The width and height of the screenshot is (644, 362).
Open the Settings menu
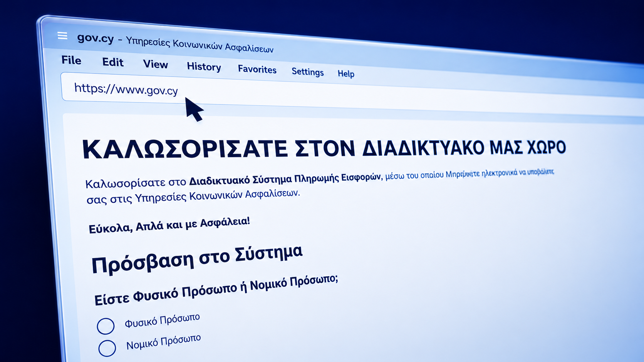(308, 72)
